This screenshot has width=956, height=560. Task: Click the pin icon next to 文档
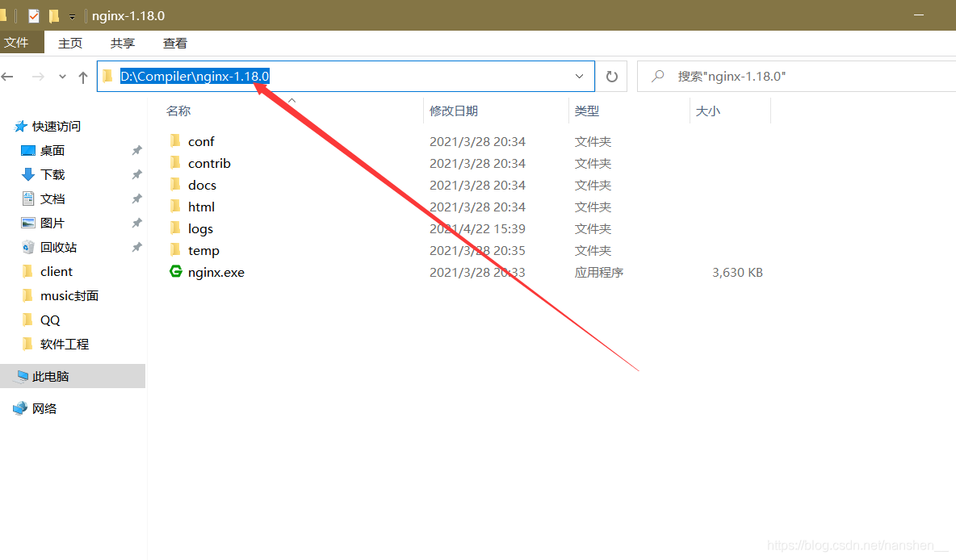[136, 199]
